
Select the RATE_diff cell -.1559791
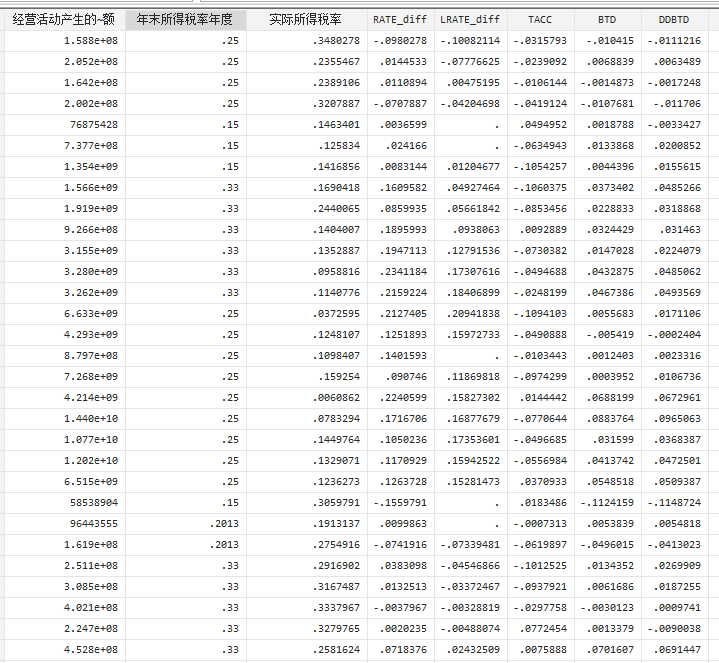[399, 503]
